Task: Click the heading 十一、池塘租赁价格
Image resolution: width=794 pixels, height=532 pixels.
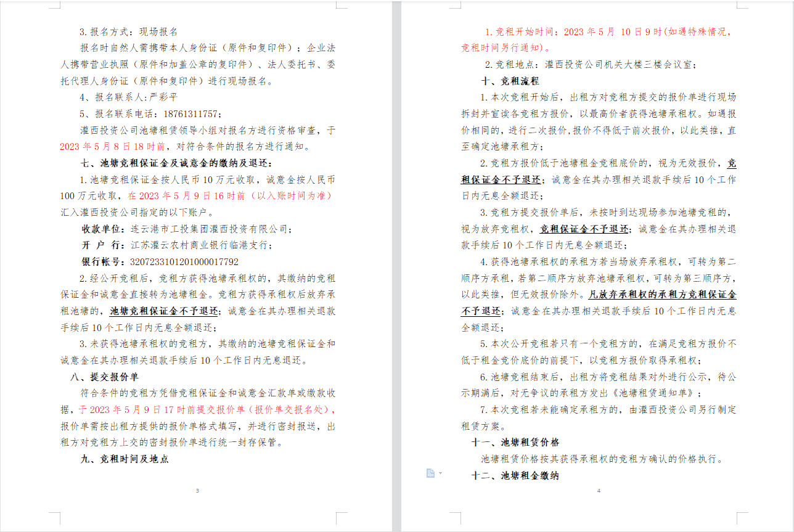Action: tap(515, 443)
